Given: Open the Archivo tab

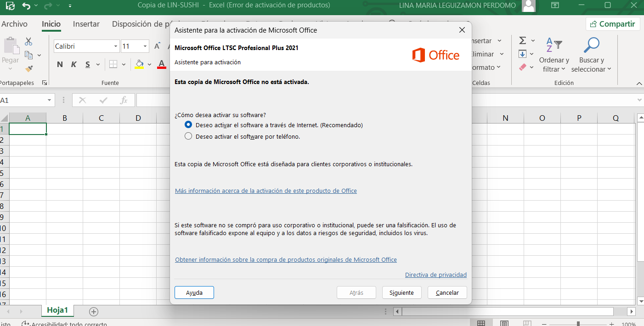Looking at the screenshot, I should point(15,24).
